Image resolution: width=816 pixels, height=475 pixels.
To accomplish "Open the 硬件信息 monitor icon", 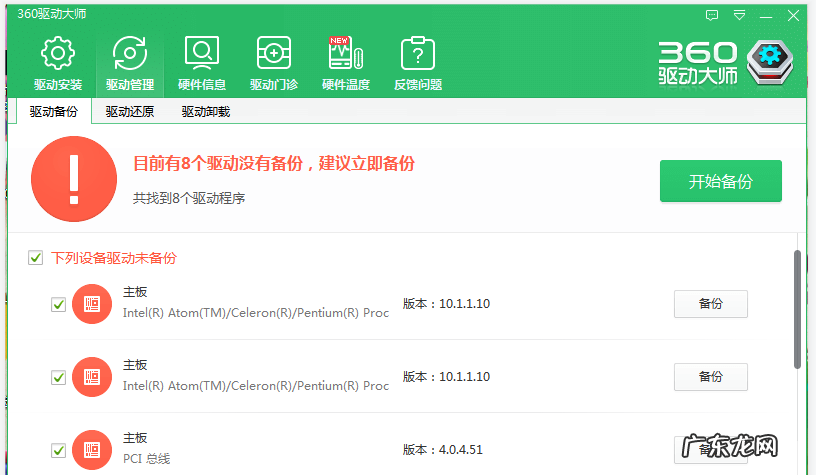I will (202, 53).
